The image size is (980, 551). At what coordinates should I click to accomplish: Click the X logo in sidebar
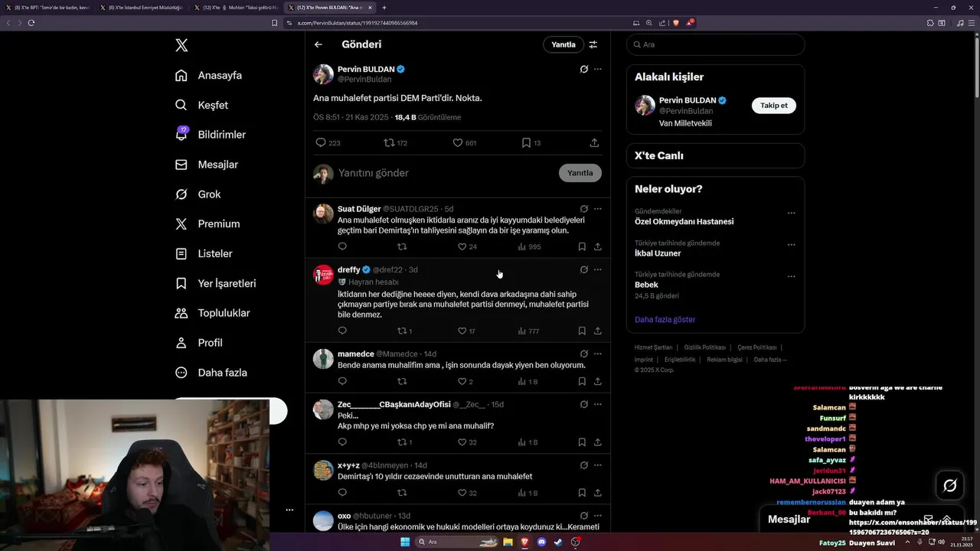(x=181, y=45)
